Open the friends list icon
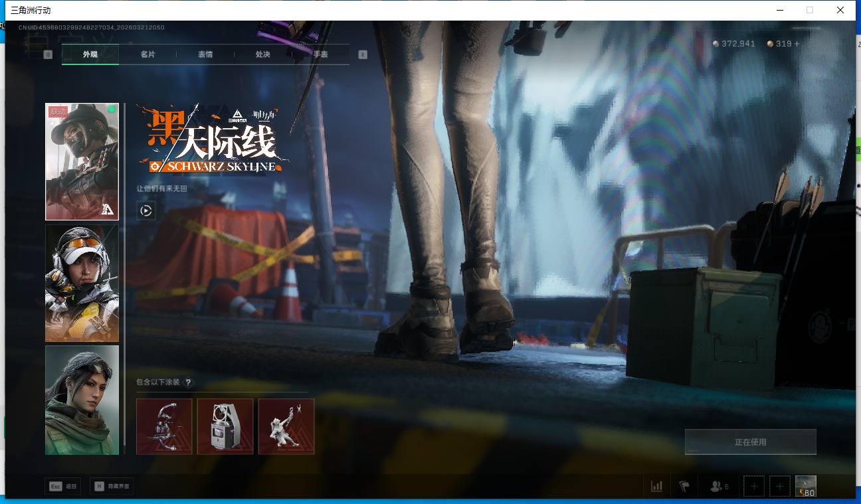The image size is (861, 504). 719,486
